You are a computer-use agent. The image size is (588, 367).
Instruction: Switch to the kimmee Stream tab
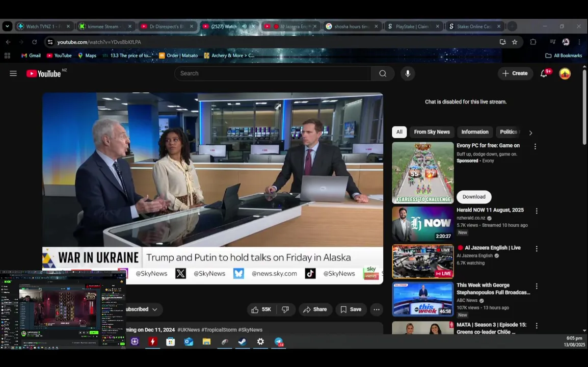105,27
